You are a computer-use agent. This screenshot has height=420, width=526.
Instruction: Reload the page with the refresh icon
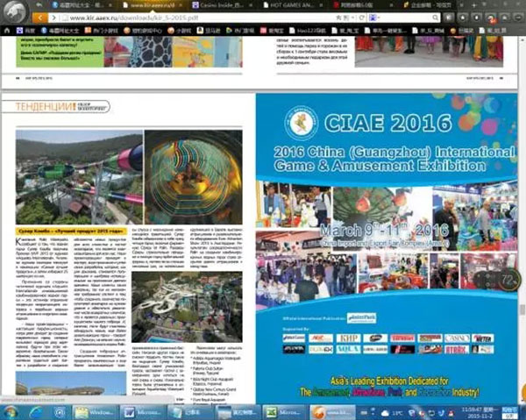tap(362, 18)
